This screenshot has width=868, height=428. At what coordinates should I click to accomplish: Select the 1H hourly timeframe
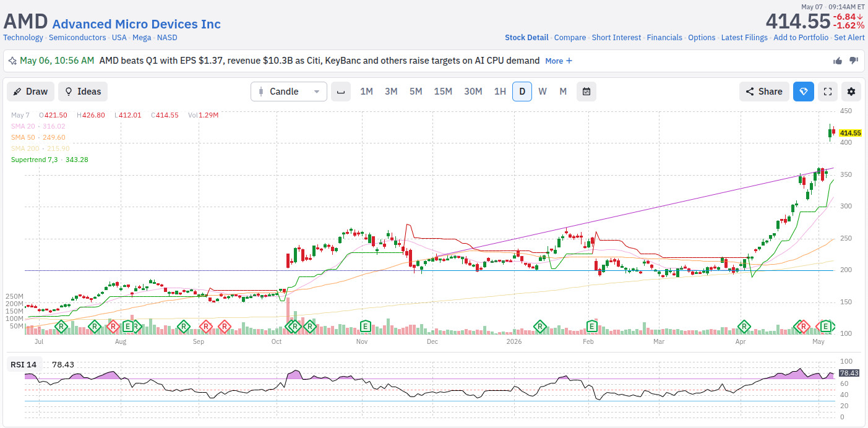(x=500, y=92)
